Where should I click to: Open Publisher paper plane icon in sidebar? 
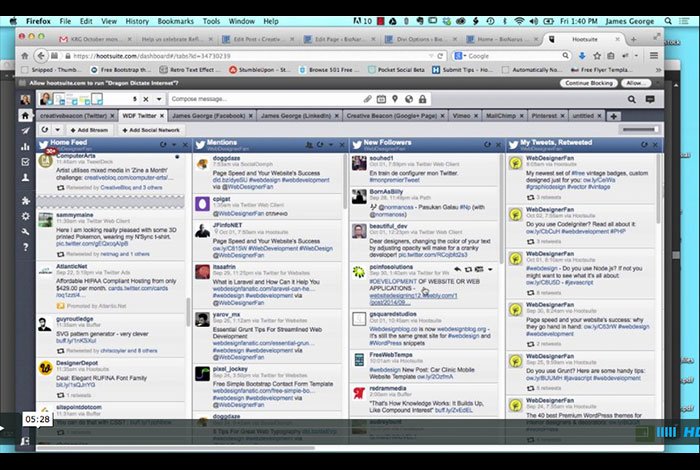click(25, 131)
